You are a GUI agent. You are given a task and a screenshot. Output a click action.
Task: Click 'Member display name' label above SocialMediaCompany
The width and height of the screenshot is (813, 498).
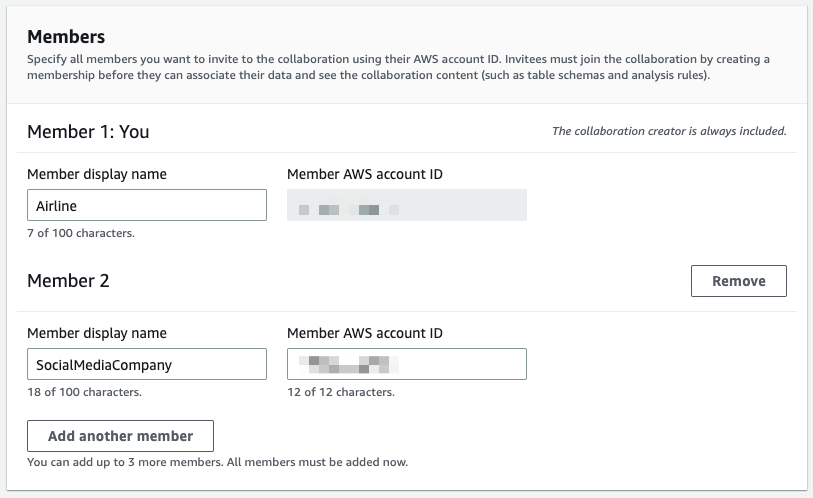coord(97,333)
